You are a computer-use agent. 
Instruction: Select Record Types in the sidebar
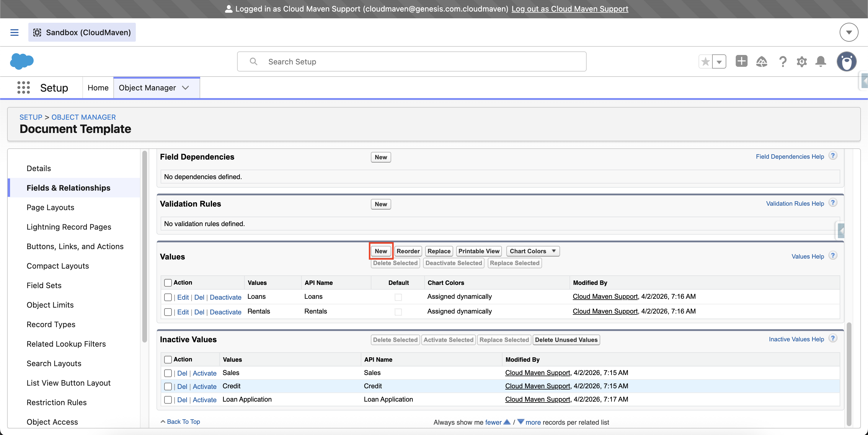click(x=51, y=324)
